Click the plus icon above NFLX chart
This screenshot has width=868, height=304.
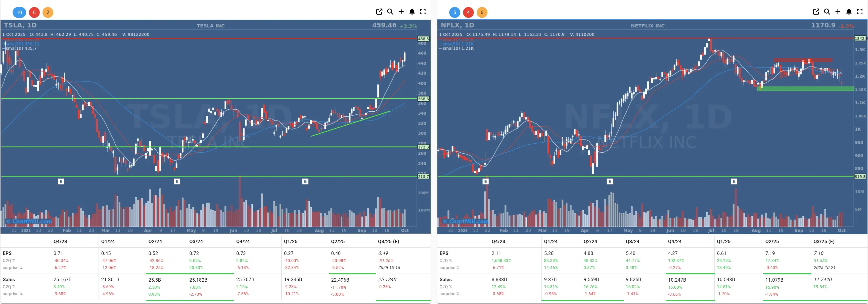(838, 12)
